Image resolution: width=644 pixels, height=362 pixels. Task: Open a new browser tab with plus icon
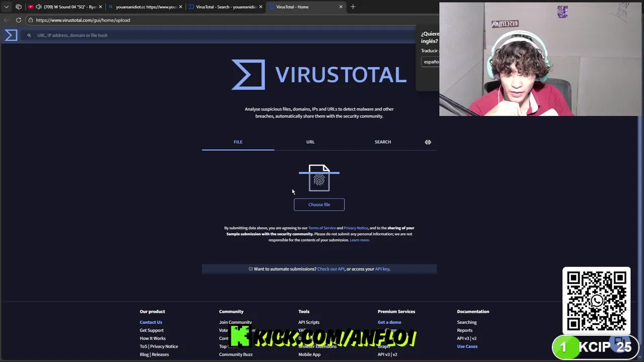[353, 7]
